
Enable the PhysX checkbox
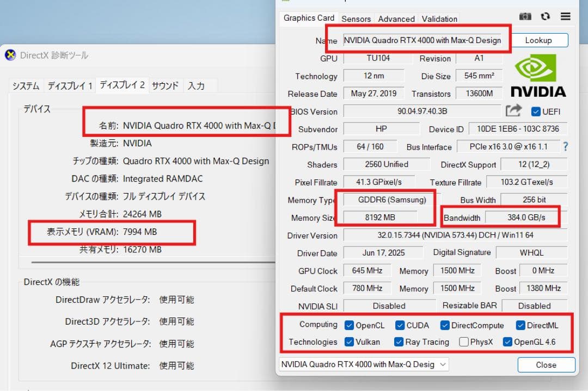coord(465,342)
